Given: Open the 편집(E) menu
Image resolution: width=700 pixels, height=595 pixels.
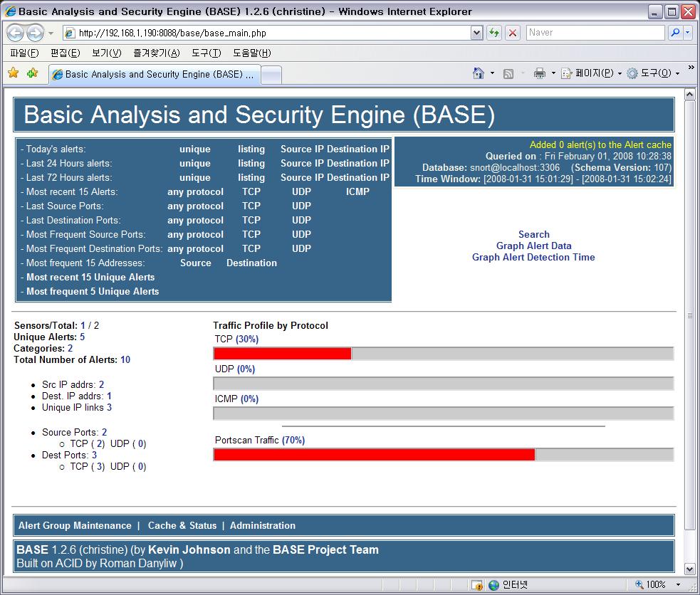Looking at the screenshot, I should coord(66,53).
